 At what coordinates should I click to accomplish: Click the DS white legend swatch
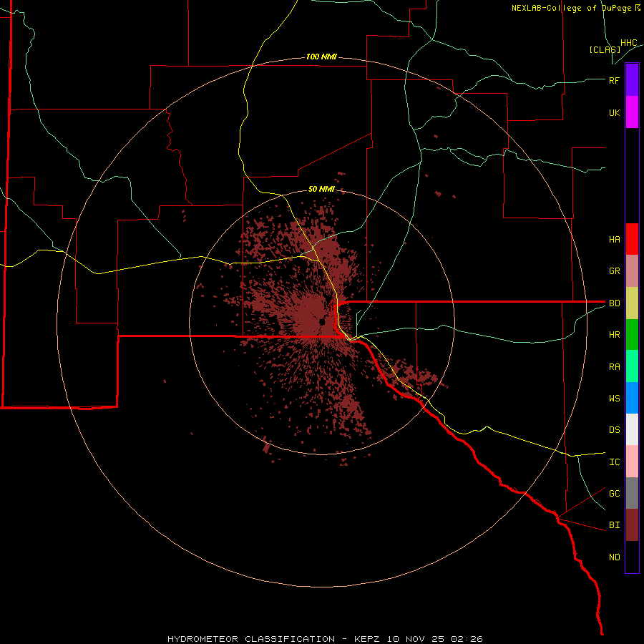tap(632, 429)
